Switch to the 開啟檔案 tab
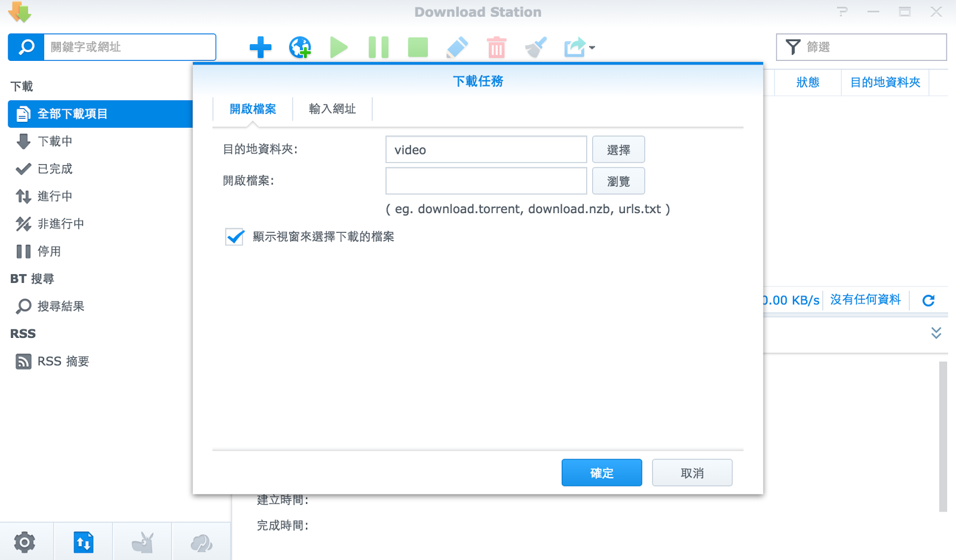 point(253,109)
